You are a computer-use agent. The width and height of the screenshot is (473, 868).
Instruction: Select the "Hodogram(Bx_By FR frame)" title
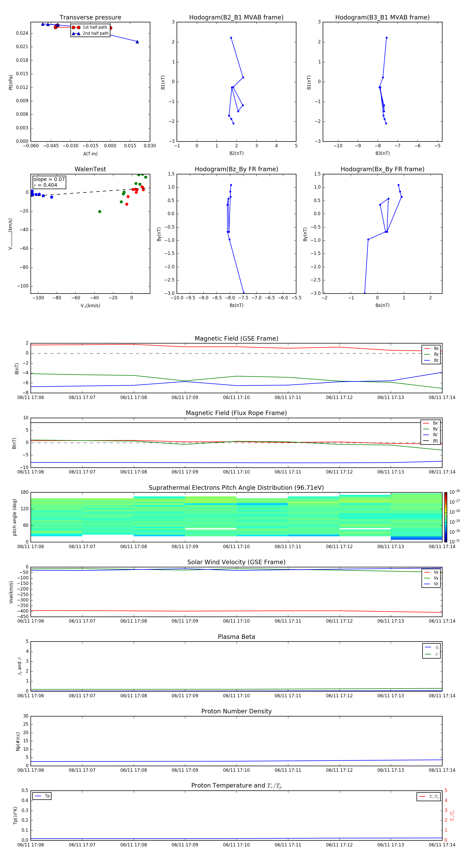pyautogui.click(x=382, y=169)
